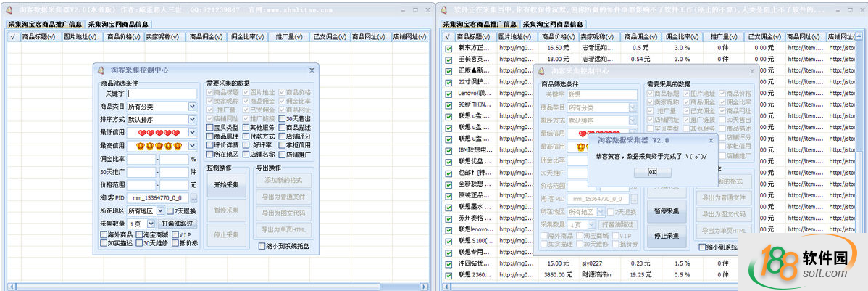868x291 pixels.
Task: Click the 价格范围 maximum field in left window
Action: (x=175, y=184)
